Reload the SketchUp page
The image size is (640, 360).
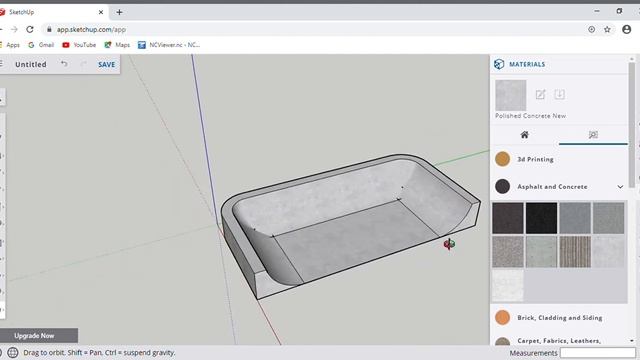tap(30, 29)
